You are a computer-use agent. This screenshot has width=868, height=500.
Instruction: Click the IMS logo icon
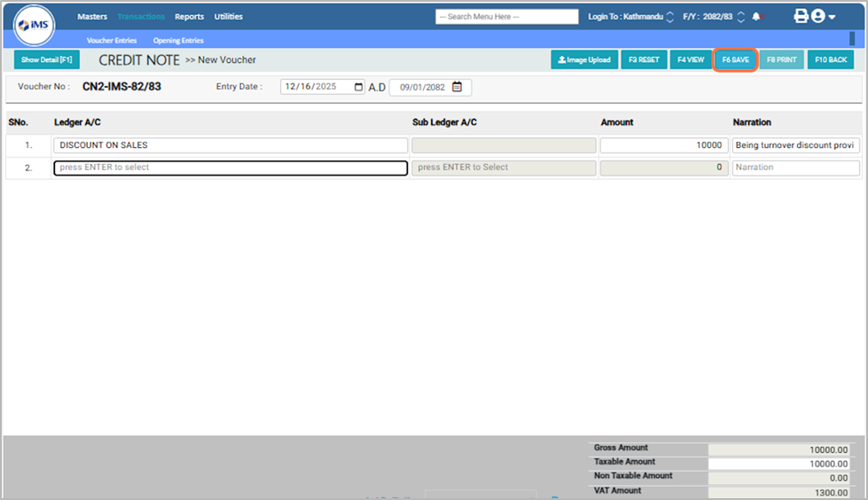(x=35, y=25)
